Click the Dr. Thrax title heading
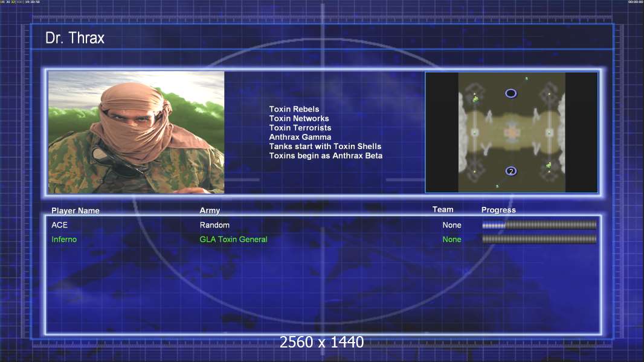The image size is (644, 362). (x=75, y=38)
